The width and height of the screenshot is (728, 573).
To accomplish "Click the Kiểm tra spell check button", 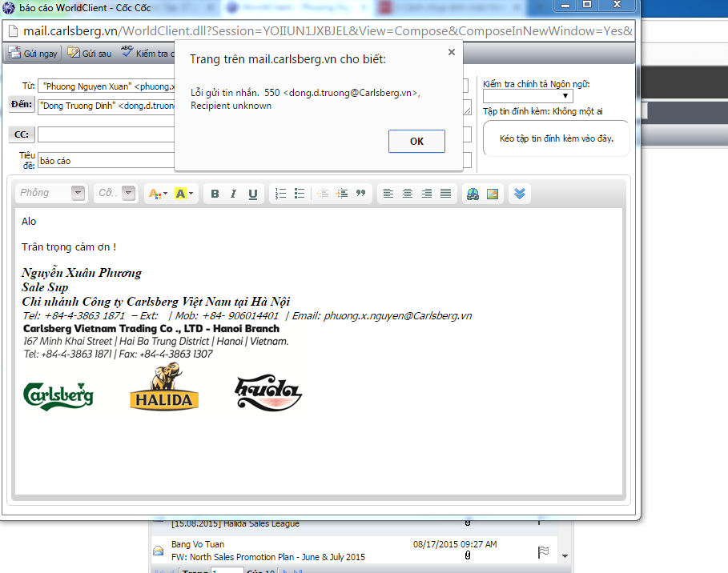I will click(147, 53).
